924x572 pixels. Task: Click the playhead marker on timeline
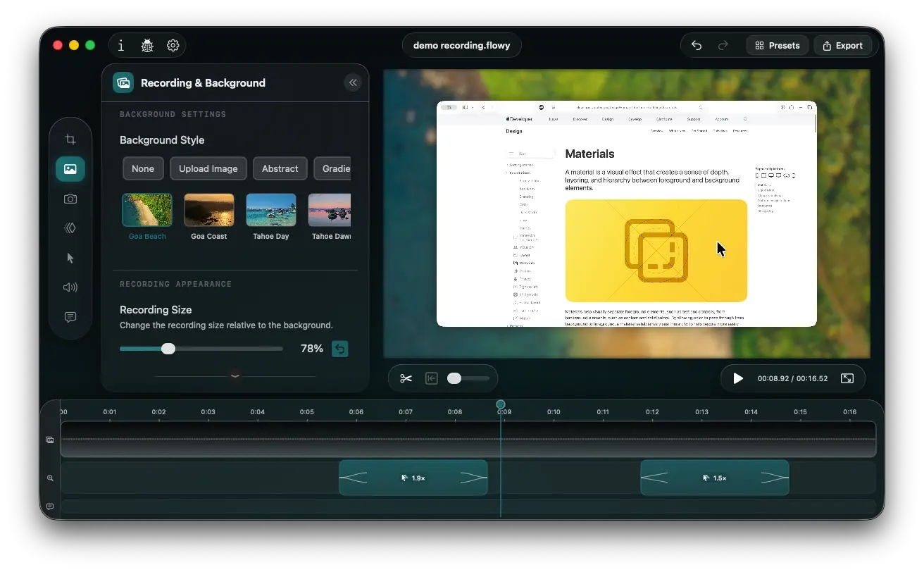[x=501, y=404]
